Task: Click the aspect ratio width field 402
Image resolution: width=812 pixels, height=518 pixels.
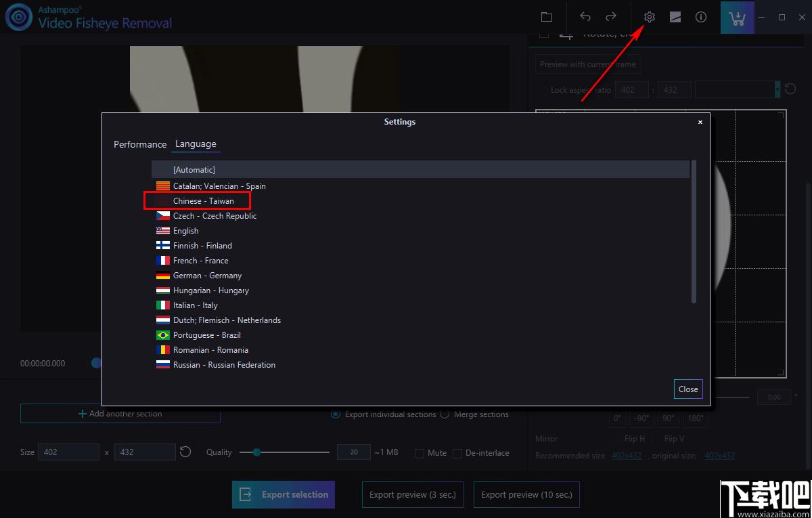Action: click(x=632, y=89)
